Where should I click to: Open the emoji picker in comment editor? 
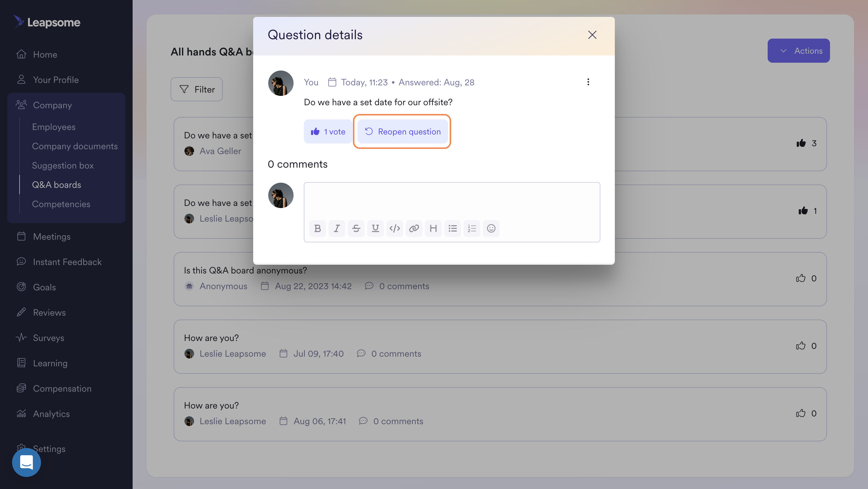click(491, 229)
